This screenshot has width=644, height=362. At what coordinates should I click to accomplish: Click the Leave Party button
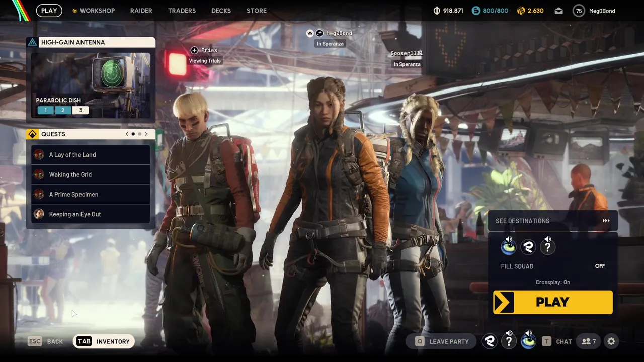pyautogui.click(x=441, y=341)
